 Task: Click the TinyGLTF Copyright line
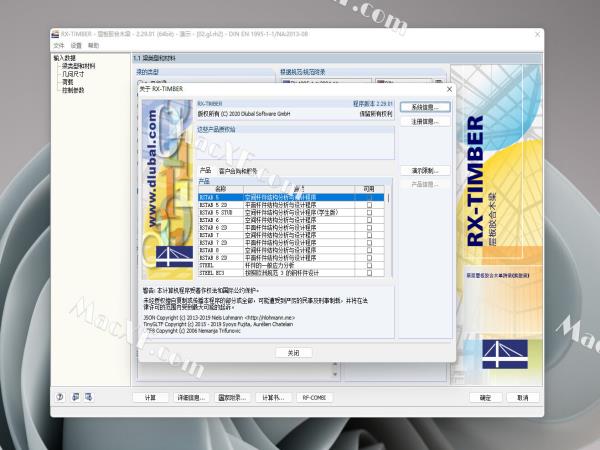[x=218, y=324]
